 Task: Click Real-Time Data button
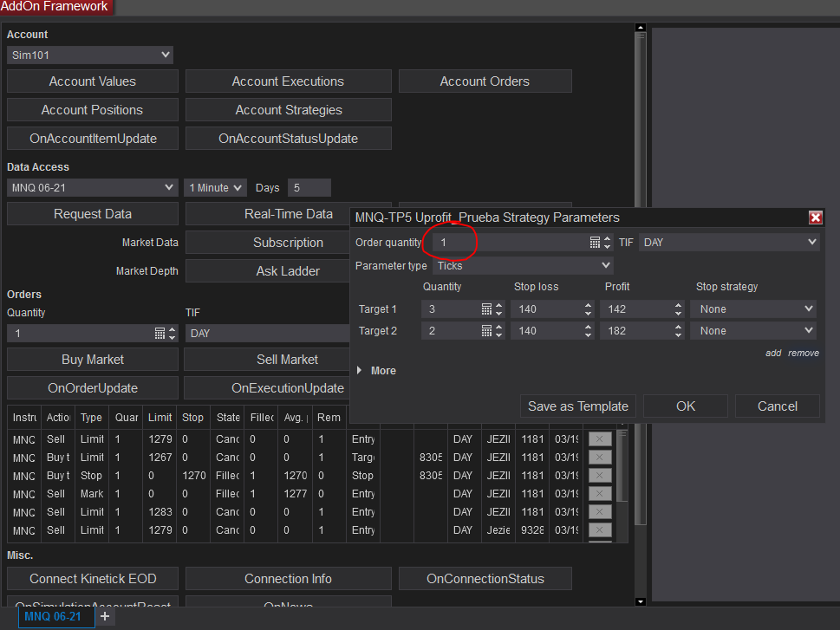tap(268, 214)
